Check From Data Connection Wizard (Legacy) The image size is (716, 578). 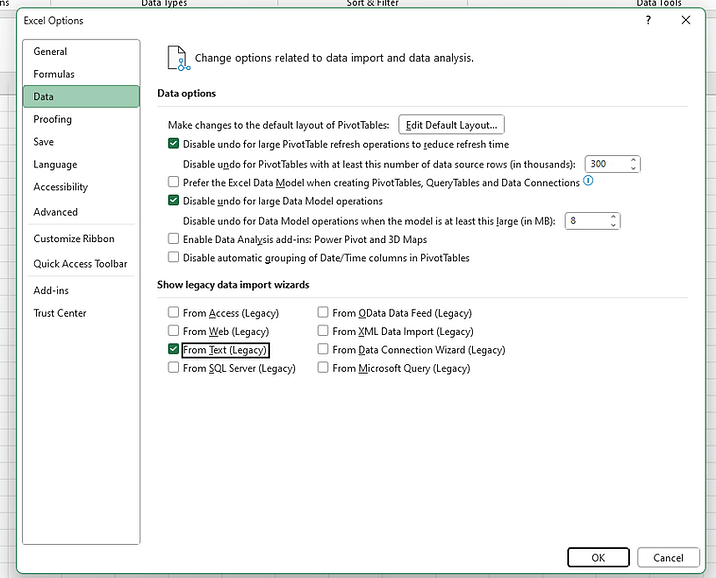(323, 349)
